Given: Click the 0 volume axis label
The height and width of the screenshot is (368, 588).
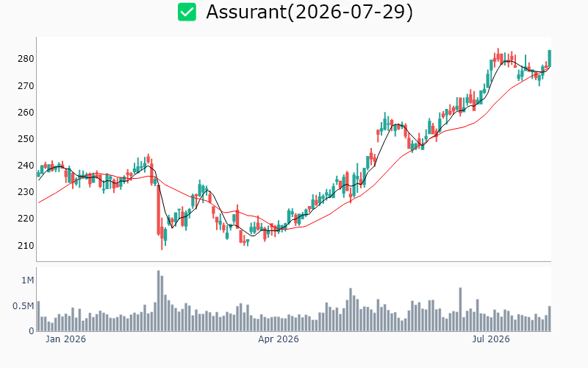Looking at the screenshot, I should [32, 331].
